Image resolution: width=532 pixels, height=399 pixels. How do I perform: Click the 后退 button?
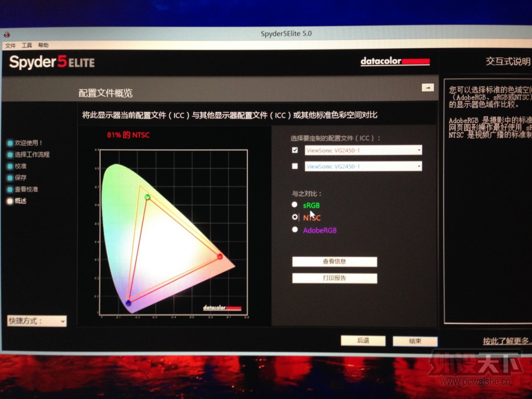tap(363, 340)
